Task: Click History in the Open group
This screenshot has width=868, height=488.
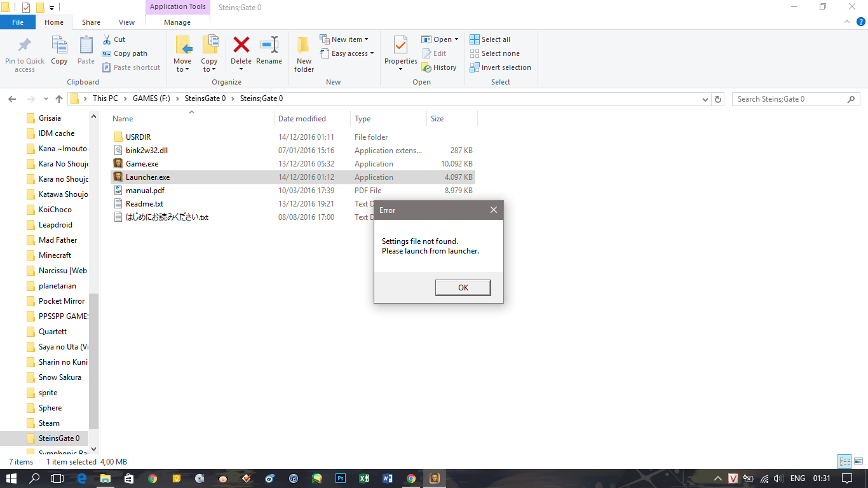Action: point(439,67)
